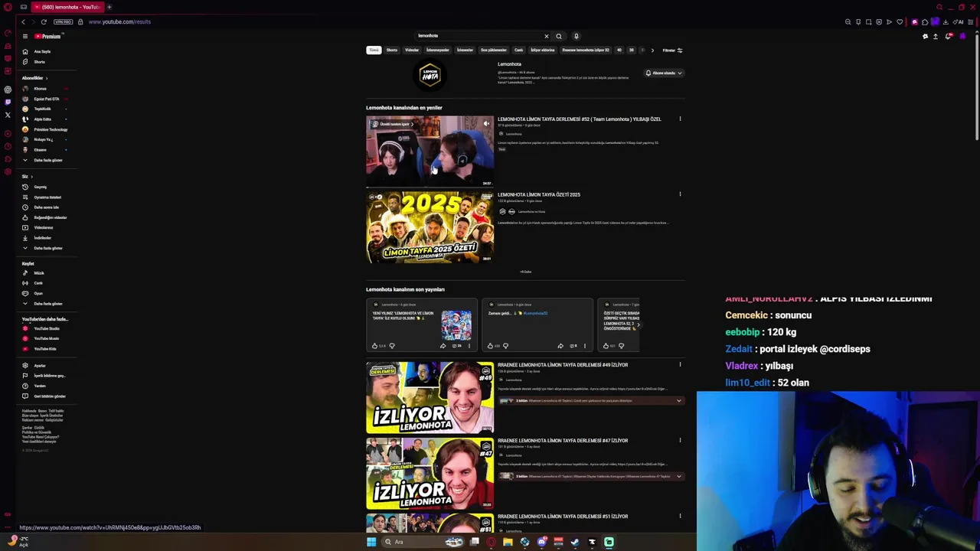The width and height of the screenshot is (980, 551).
Task: Expand +8 Daha more results
Action: (525, 272)
